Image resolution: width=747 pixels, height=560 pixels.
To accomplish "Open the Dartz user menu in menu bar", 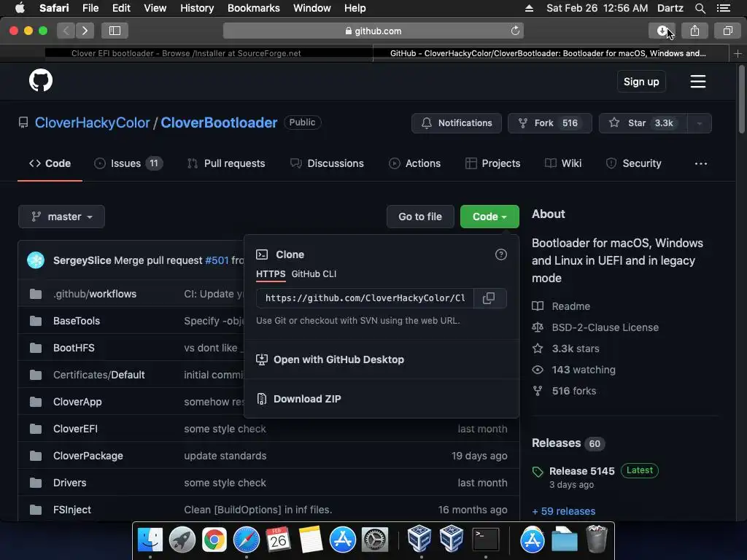I will tap(670, 8).
